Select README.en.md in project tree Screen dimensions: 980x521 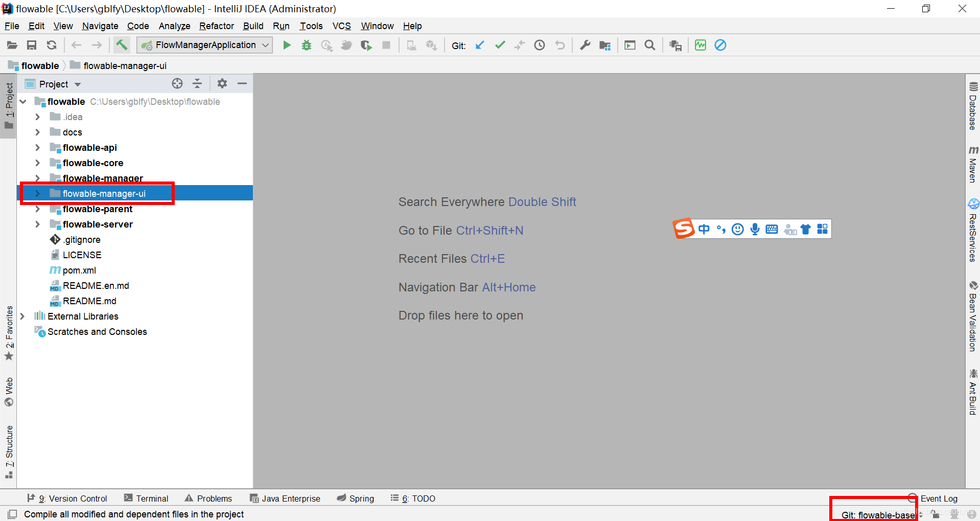(96, 286)
